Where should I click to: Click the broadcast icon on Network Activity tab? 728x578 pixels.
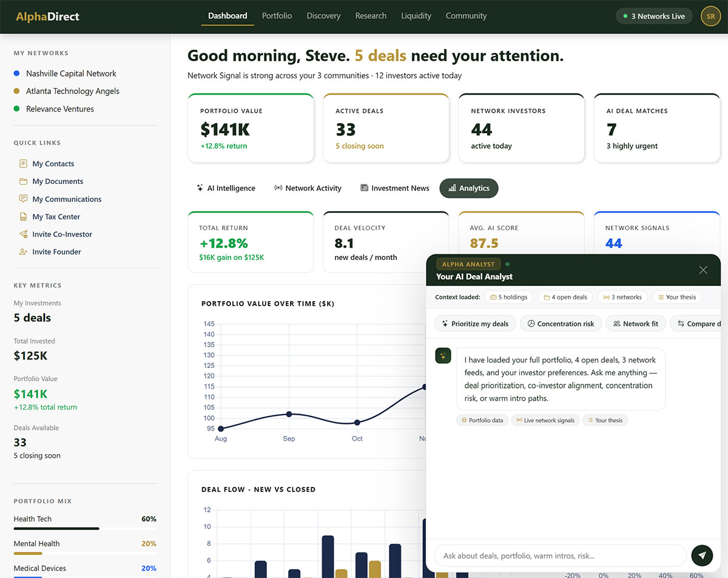[278, 188]
